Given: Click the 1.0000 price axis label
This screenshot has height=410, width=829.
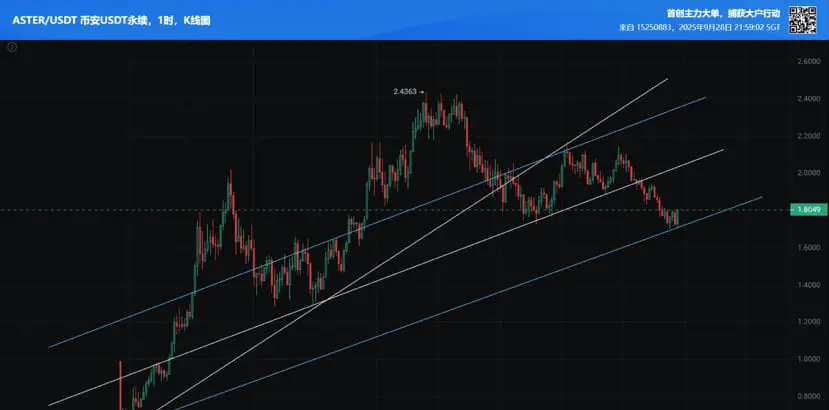Looking at the screenshot, I should pos(808,359).
